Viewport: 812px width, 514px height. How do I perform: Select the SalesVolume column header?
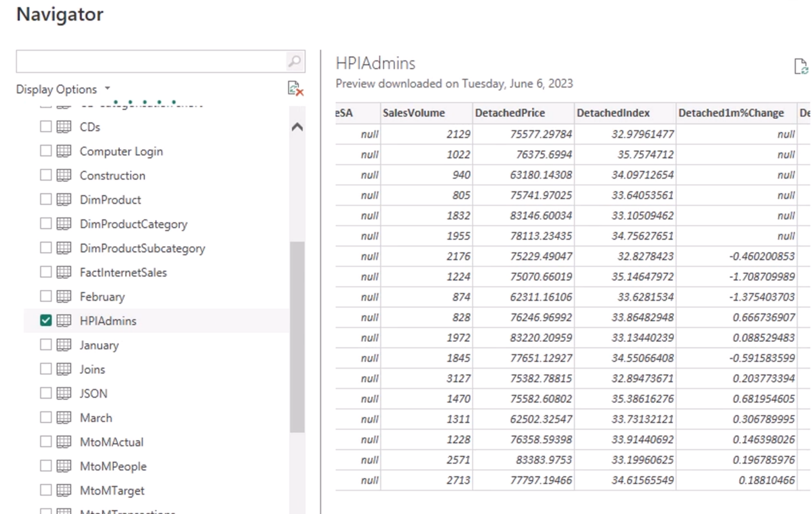click(x=427, y=113)
